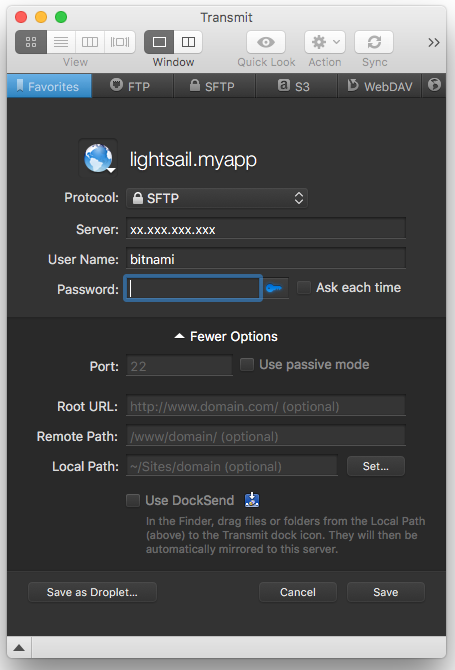This screenshot has height=670, width=455.
Task: Open the partially hidden last connection tab
Action: coord(434,86)
